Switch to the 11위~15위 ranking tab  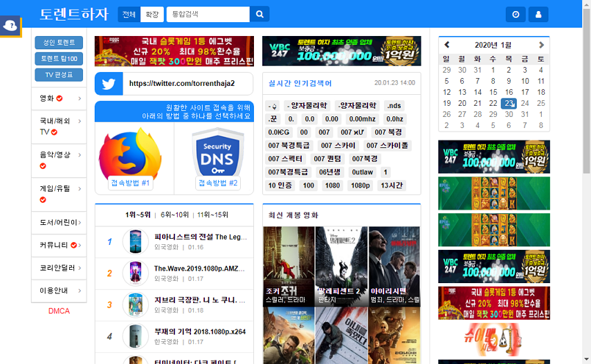click(x=212, y=215)
